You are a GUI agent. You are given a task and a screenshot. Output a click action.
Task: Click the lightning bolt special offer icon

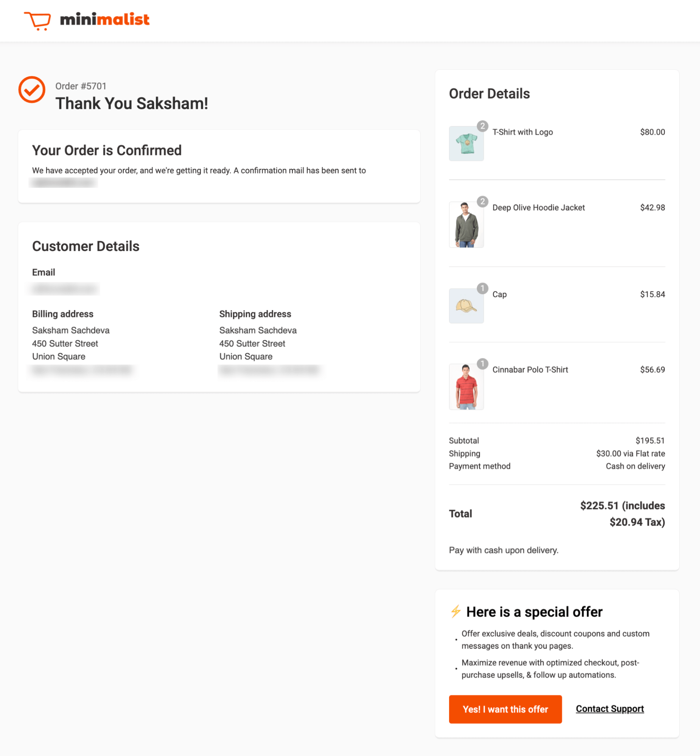[x=456, y=612]
